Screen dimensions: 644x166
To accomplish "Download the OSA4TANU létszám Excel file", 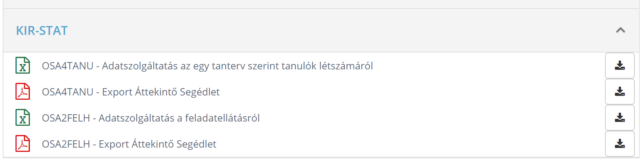I will coord(619,66).
